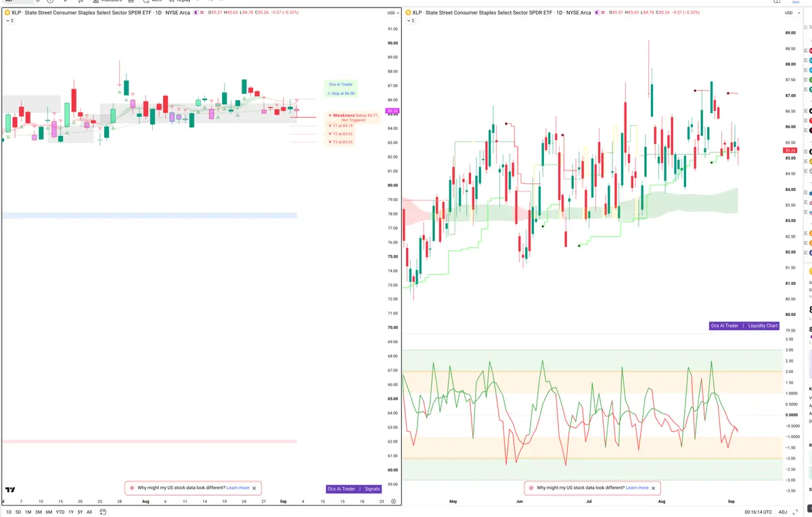This screenshot has width=812, height=517.
Task: Click the Weakness Below 84.77 label
Action: 353,118
